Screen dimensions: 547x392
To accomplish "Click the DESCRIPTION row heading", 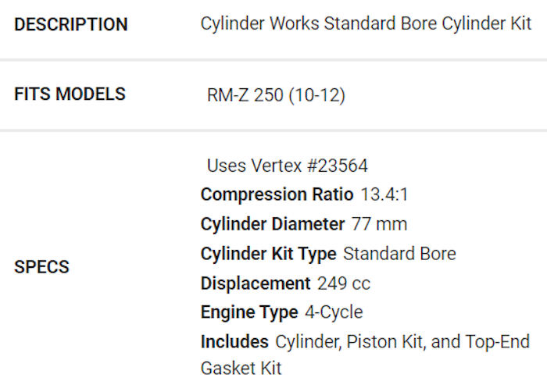I will point(71,24).
